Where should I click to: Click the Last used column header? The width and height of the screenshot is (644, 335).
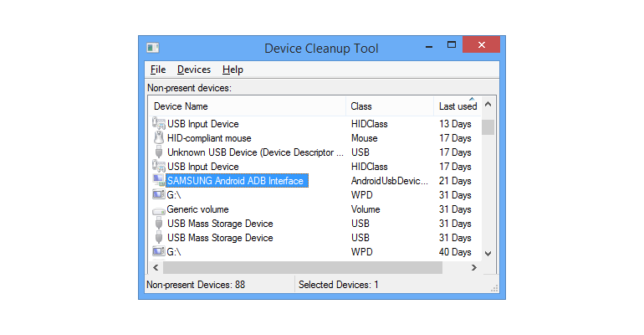[x=457, y=106]
